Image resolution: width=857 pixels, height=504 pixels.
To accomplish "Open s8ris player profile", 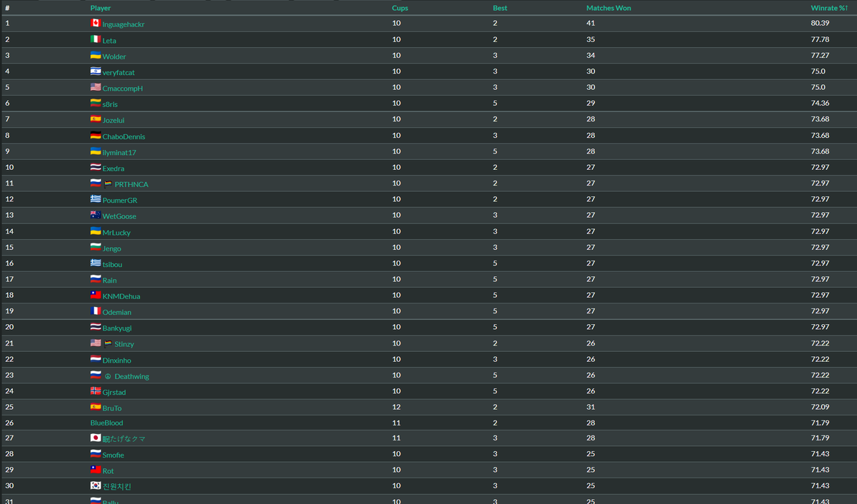I will [110, 104].
